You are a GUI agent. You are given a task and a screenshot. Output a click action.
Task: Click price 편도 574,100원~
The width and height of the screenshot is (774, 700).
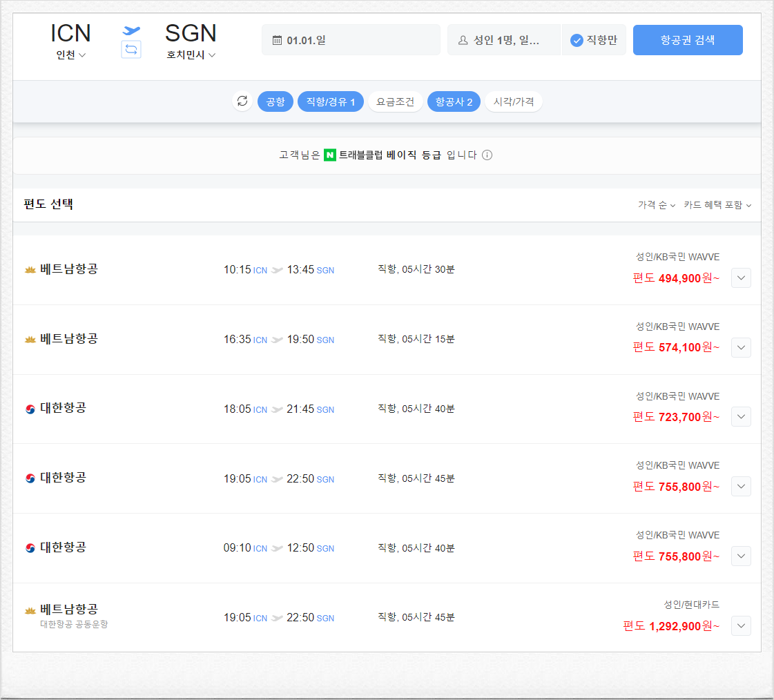coord(676,347)
